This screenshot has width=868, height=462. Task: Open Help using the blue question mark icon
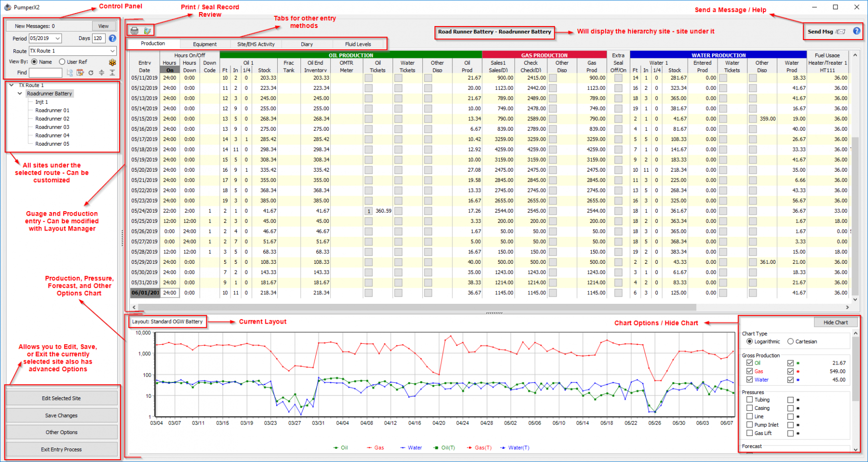pos(856,31)
